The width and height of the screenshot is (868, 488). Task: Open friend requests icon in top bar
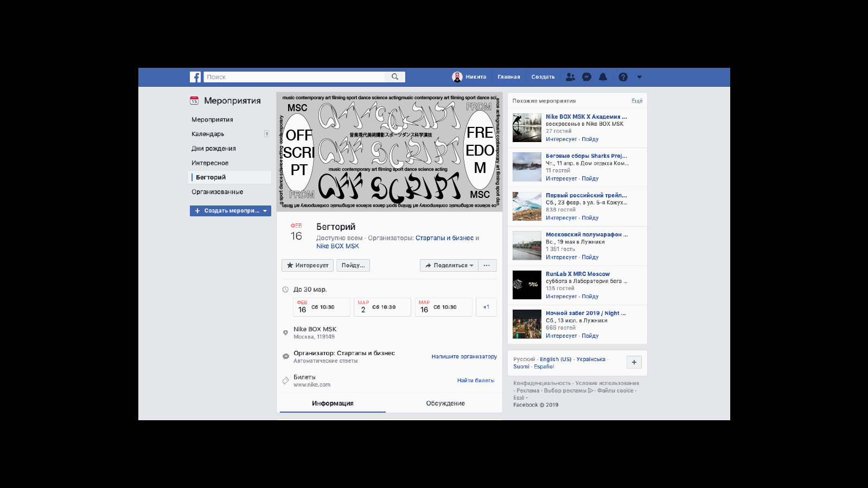click(x=570, y=77)
